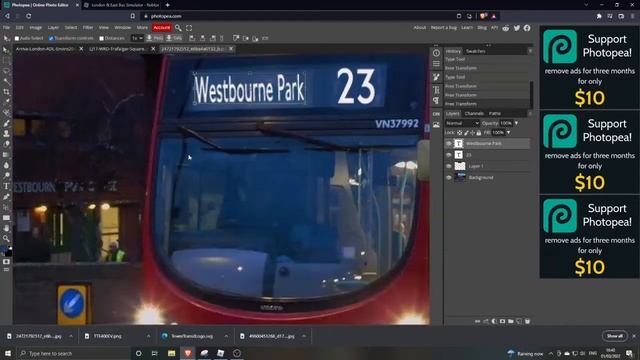Select the Pen tool
Image resolution: width=640 pixels, height=360 pixels.
click(x=6, y=197)
